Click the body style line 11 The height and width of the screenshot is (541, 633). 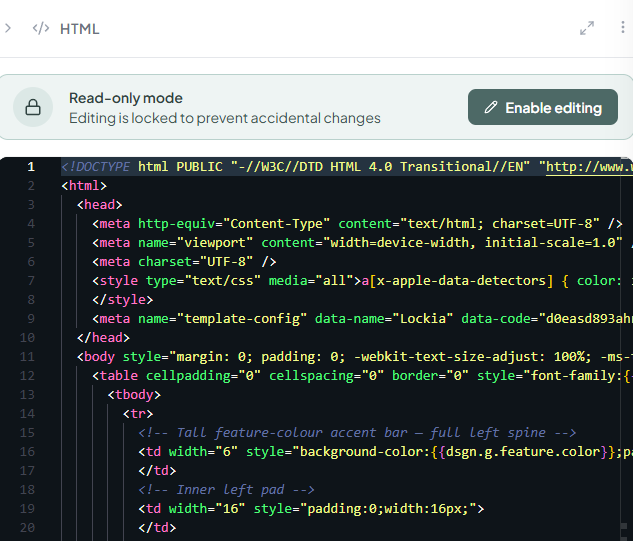click(354, 356)
